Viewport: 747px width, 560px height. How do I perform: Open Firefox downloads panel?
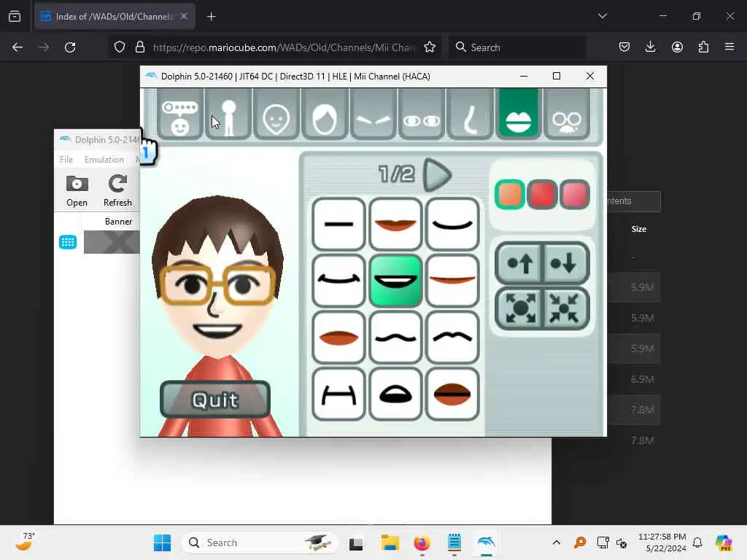pyautogui.click(x=650, y=47)
